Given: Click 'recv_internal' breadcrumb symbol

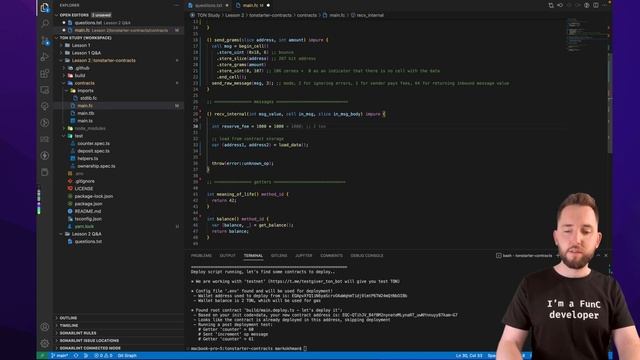Looking at the screenshot, I should coord(370,15).
